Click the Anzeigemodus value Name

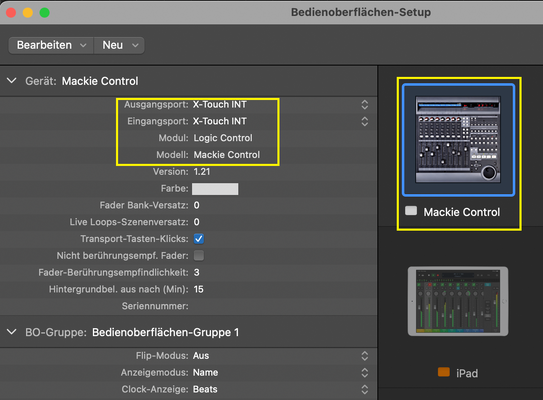click(x=205, y=373)
